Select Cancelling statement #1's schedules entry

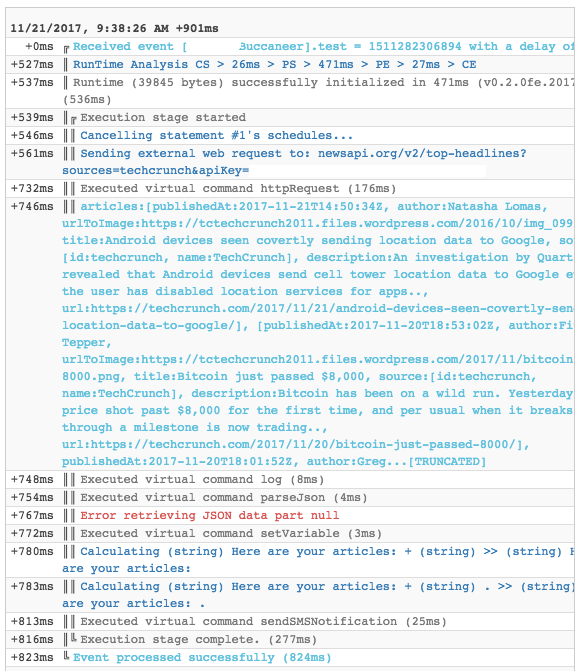coord(217,136)
